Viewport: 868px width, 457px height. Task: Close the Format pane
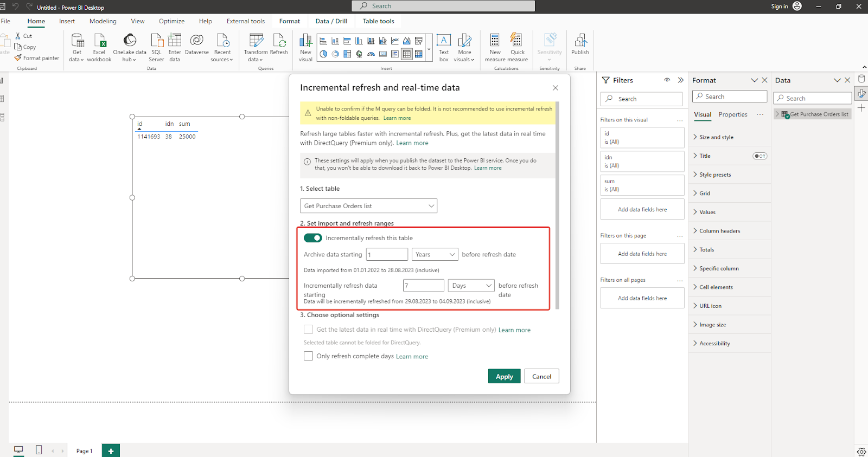[x=765, y=80]
